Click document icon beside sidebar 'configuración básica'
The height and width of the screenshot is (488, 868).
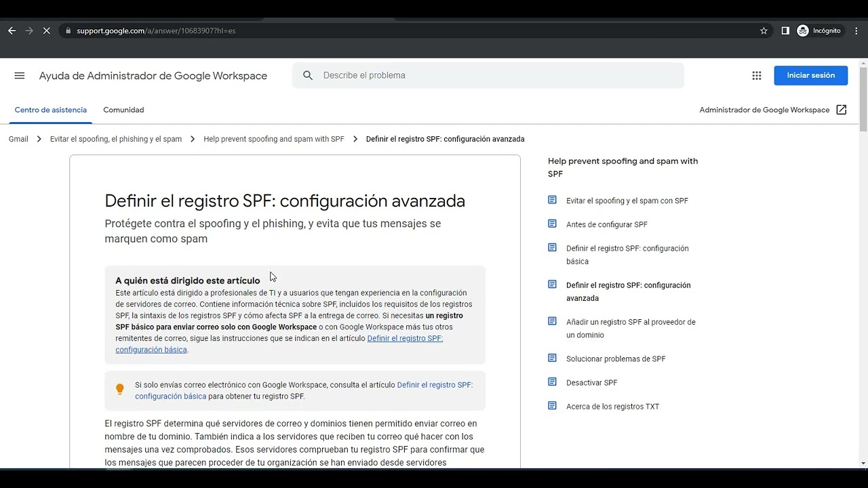pos(552,247)
